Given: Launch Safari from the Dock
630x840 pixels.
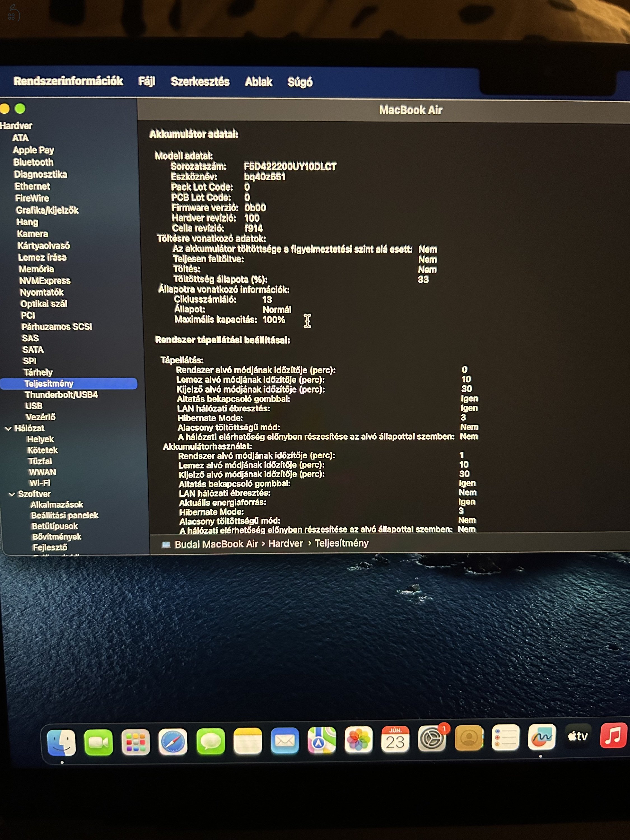Looking at the screenshot, I should (x=173, y=742).
